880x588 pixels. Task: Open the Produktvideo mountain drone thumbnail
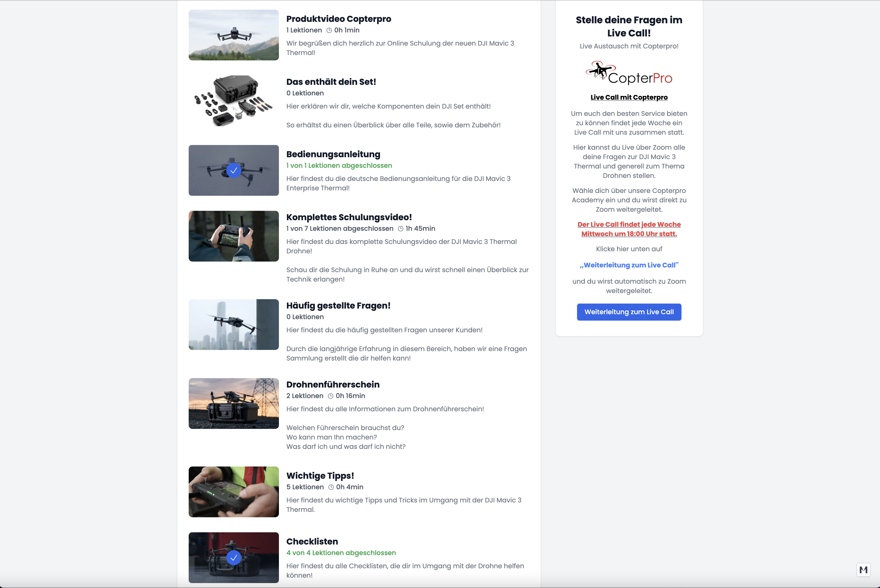tap(234, 35)
